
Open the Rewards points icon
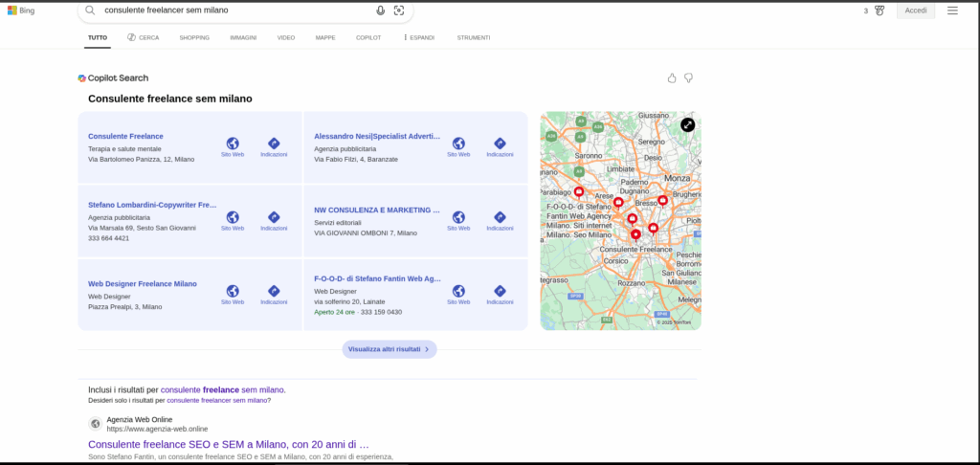[x=879, y=11]
